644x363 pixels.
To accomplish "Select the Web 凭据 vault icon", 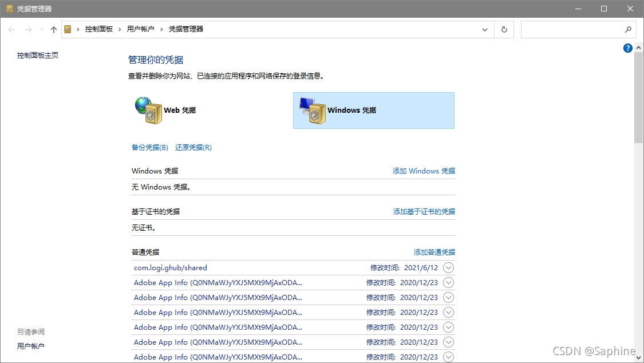I will [x=148, y=110].
